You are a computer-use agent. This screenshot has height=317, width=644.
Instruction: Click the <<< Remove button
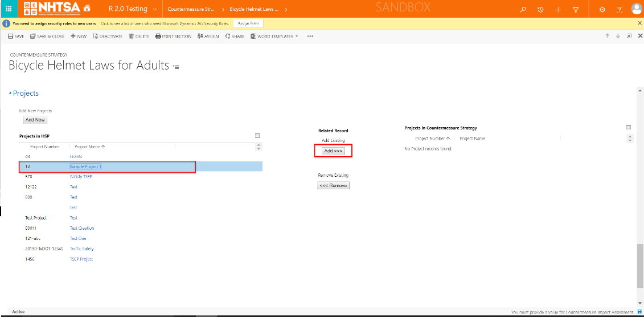(333, 185)
